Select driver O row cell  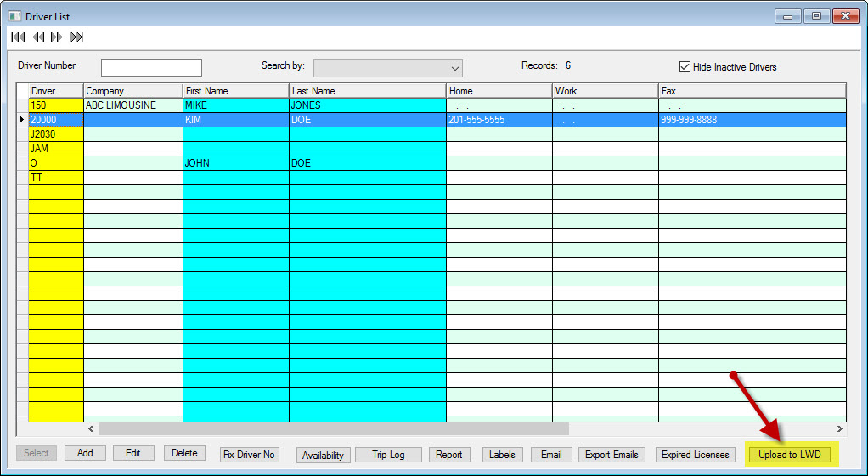click(x=56, y=163)
